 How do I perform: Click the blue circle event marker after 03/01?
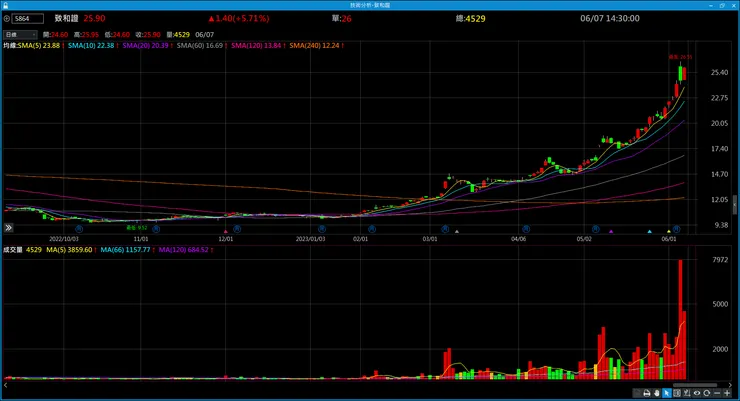click(x=445, y=229)
